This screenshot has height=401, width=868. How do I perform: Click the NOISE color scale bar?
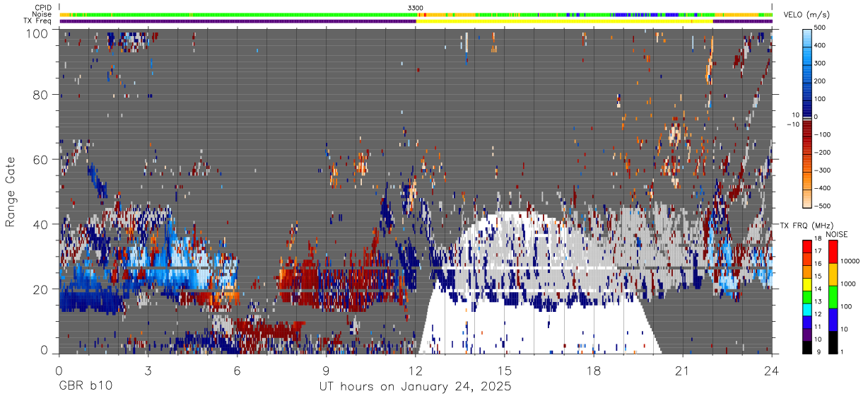[x=832, y=296]
